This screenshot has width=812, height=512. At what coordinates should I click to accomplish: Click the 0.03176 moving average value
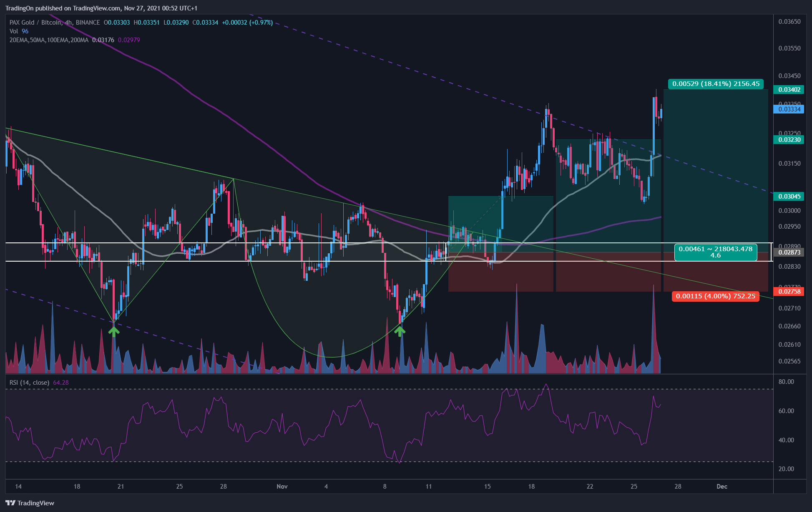tap(103, 40)
